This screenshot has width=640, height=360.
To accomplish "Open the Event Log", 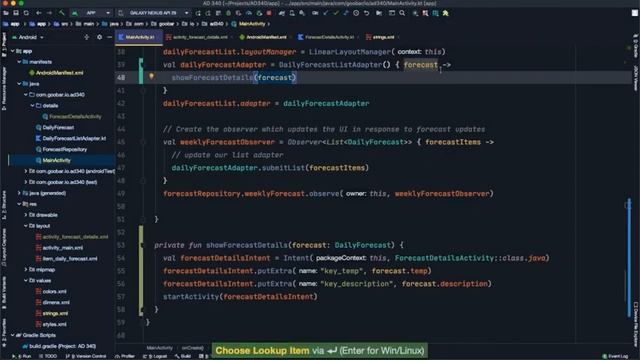I will [x=616, y=356].
